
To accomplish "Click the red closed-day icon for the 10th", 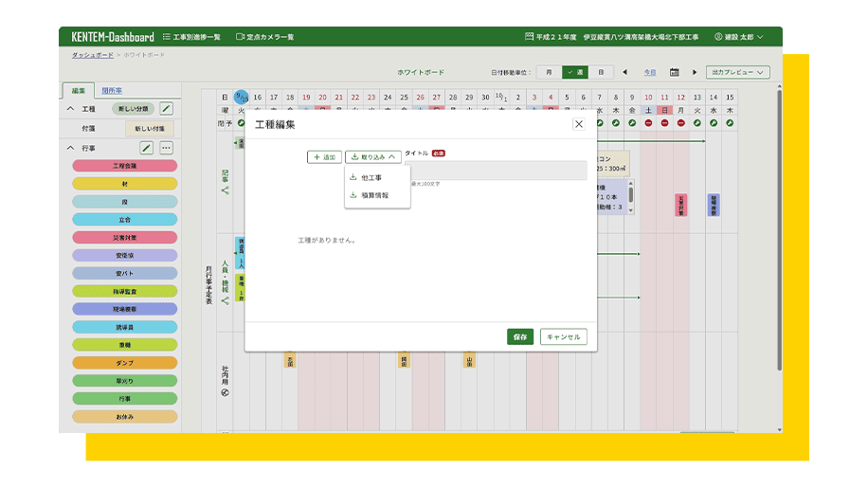I will pos(648,123).
